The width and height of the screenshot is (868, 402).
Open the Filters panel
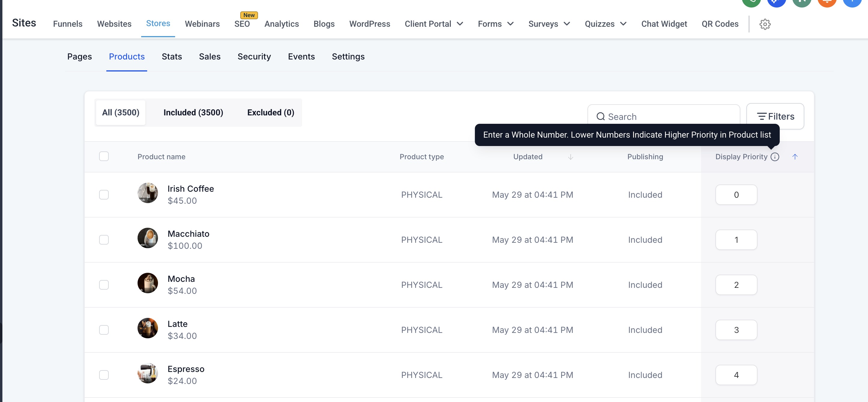click(775, 116)
